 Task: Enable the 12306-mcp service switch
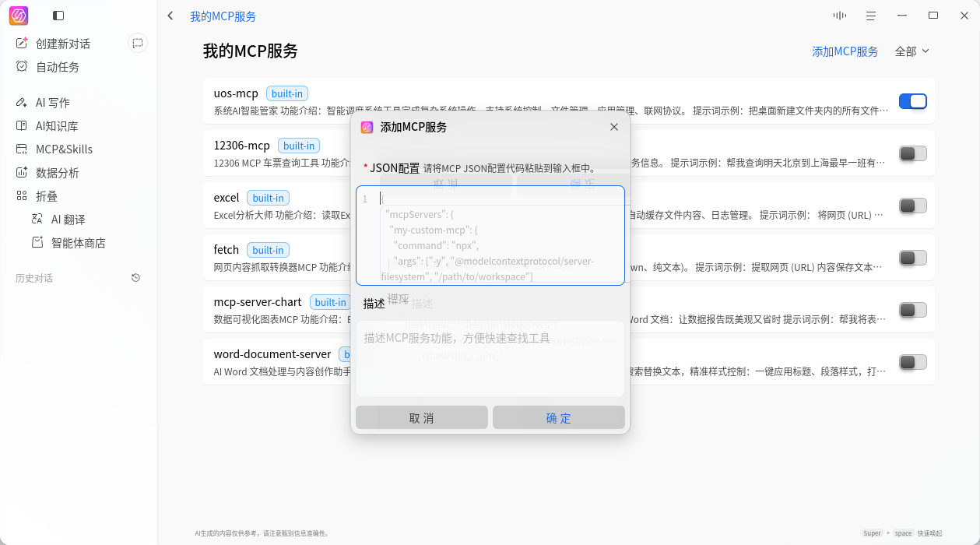(x=913, y=153)
